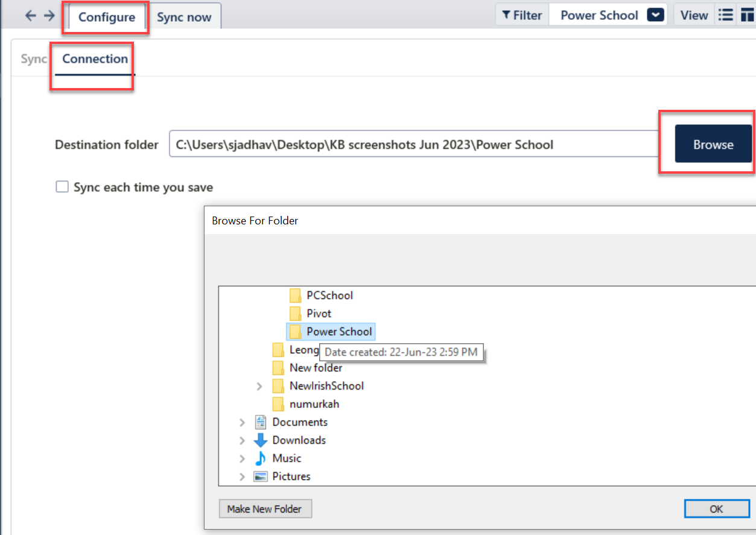Expand the NewIrishSchool tree node
The width and height of the screenshot is (756, 535).
[x=259, y=386]
